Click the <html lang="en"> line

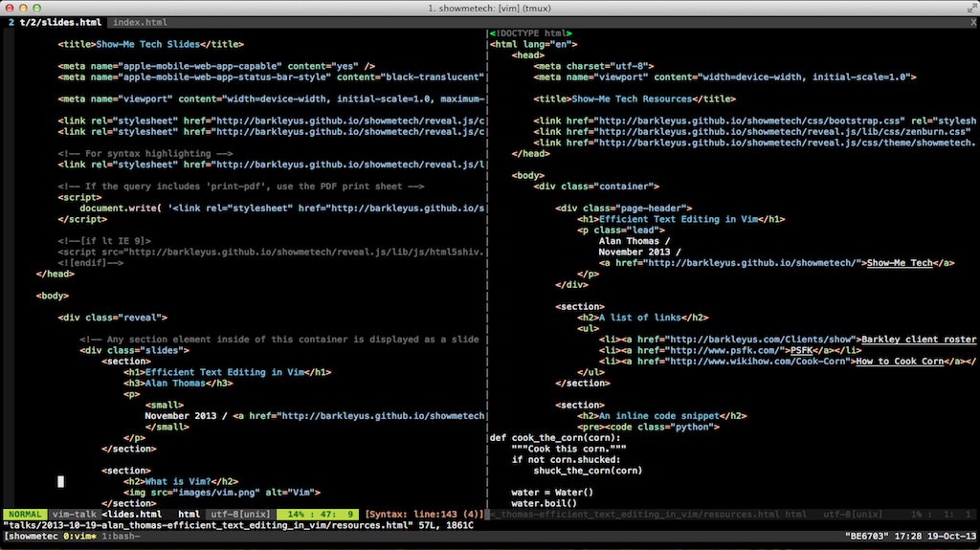click(533, 44)
